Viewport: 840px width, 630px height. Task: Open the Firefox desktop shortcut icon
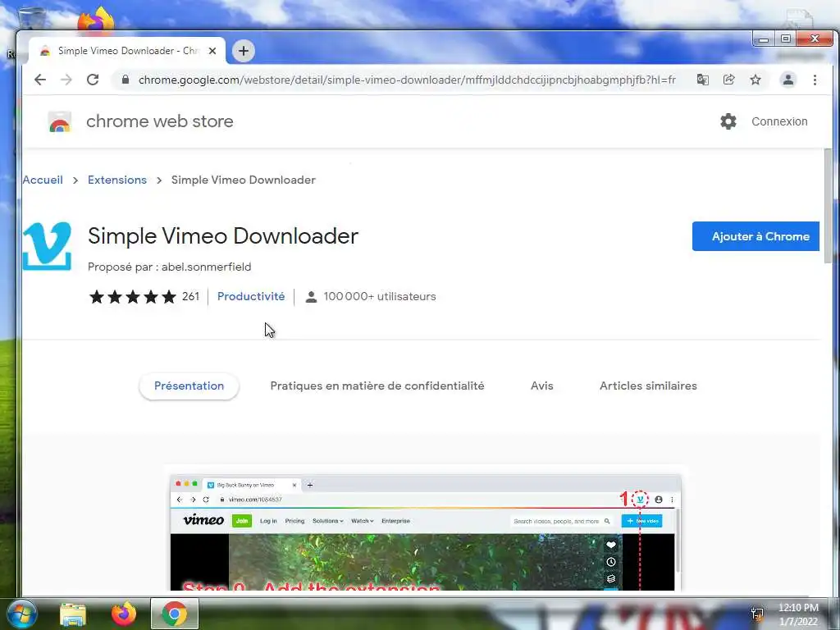point(96,20)
